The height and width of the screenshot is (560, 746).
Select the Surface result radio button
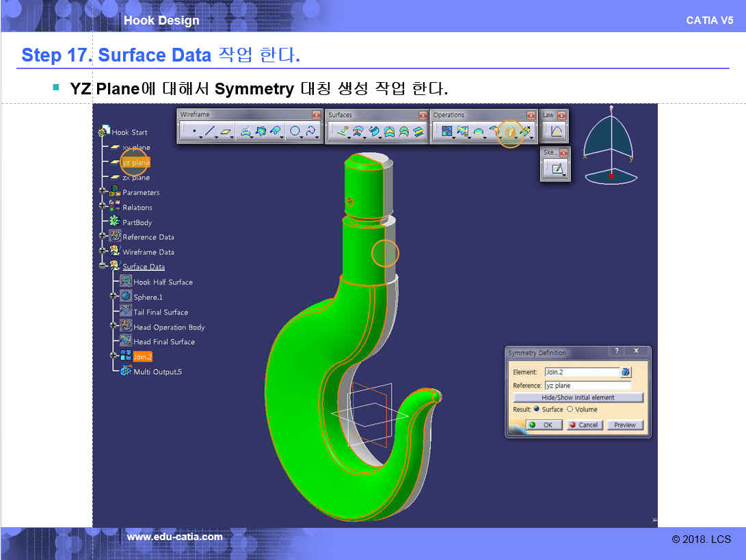(x=537, y=410)
